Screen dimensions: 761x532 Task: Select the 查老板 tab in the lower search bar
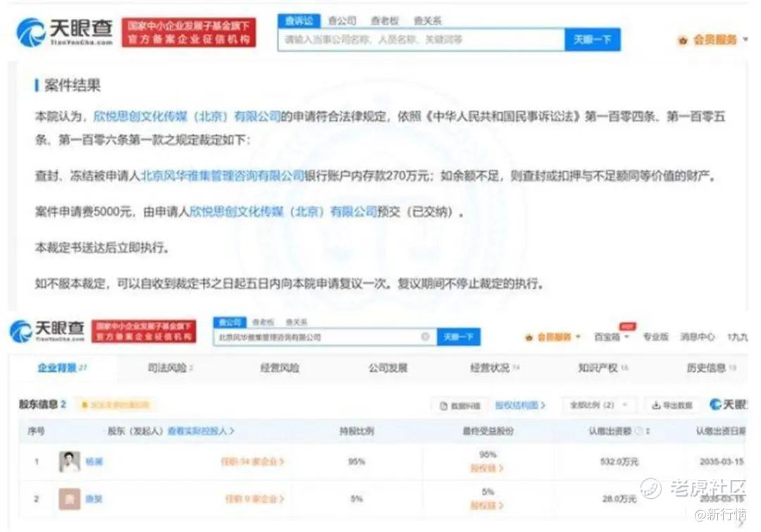[264, 322]
